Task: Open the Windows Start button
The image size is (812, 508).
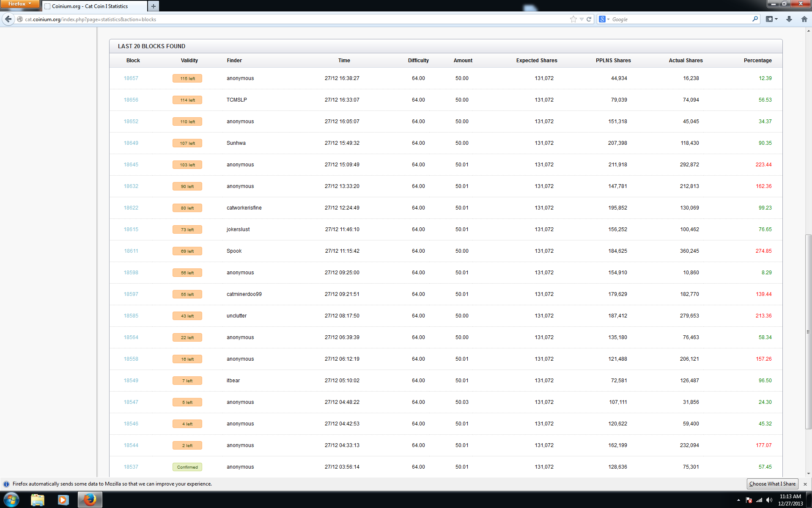Action: coord(11,500)
